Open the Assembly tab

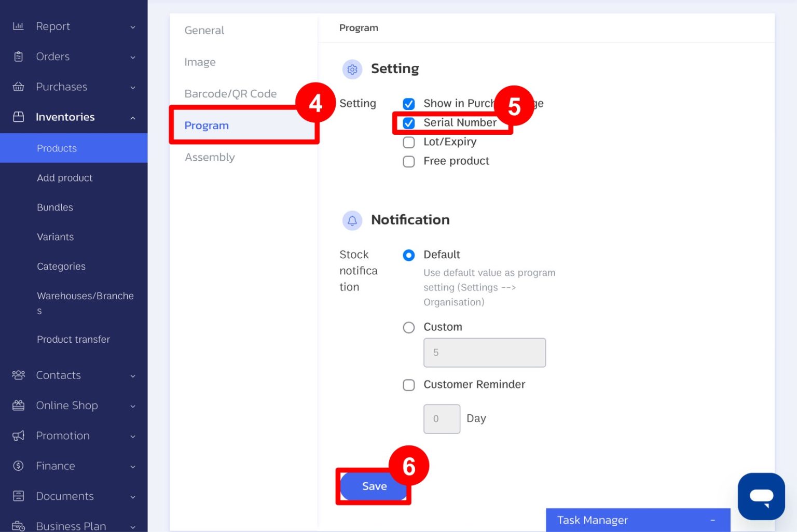(x=210, y=157)
